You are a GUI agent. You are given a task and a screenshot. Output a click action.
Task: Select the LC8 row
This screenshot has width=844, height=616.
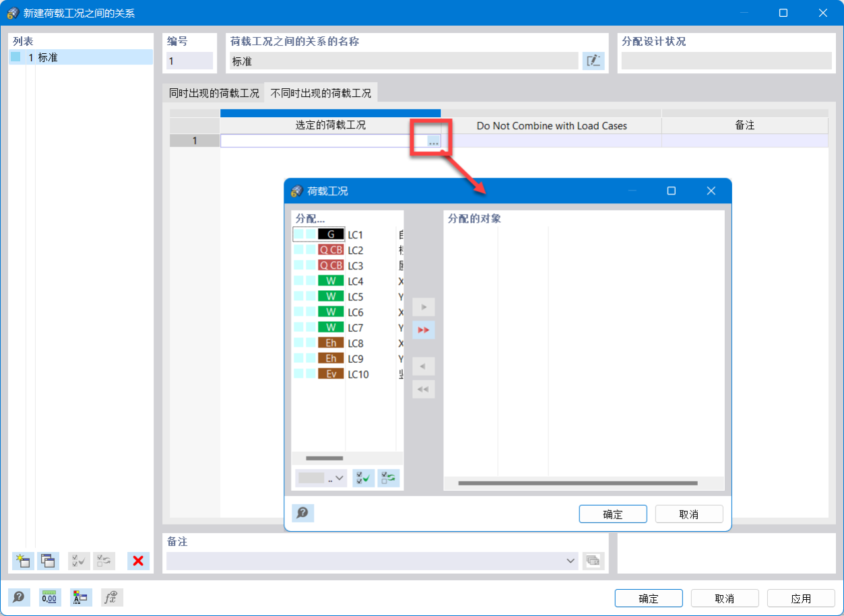pos(348,343)
